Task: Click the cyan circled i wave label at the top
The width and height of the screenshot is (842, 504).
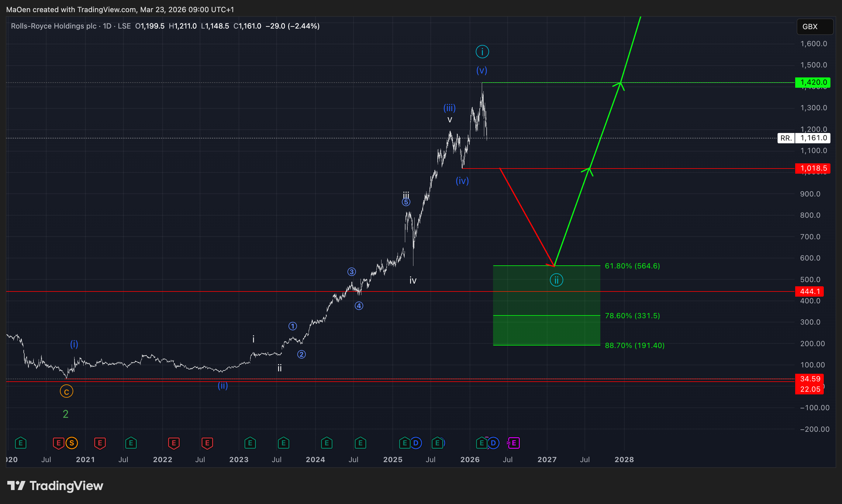Action: point(482,52)
